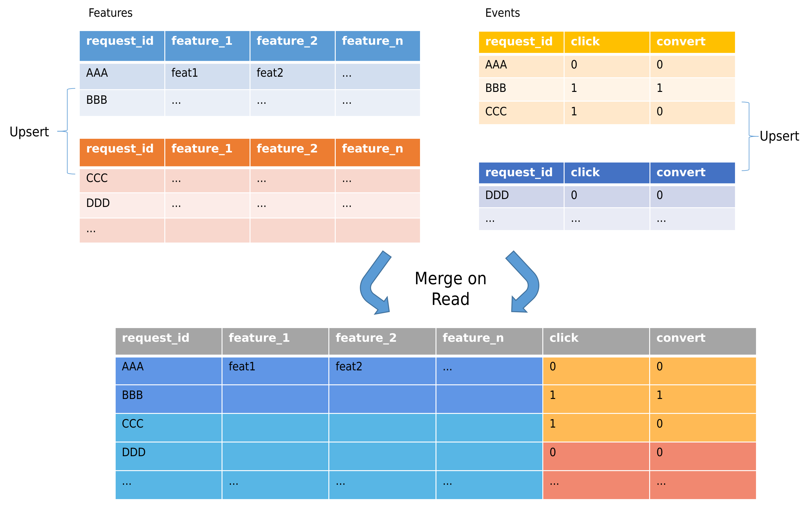Click the yellow convert header cell
Viewport: 812px width, 507px height.
[692, 42]
